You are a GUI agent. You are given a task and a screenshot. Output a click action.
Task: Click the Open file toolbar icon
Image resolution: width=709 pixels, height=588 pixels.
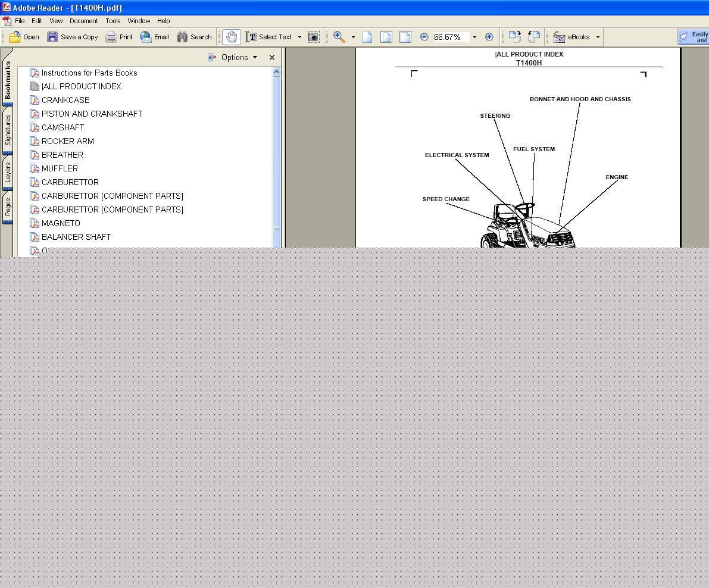[x=14, y=37]
